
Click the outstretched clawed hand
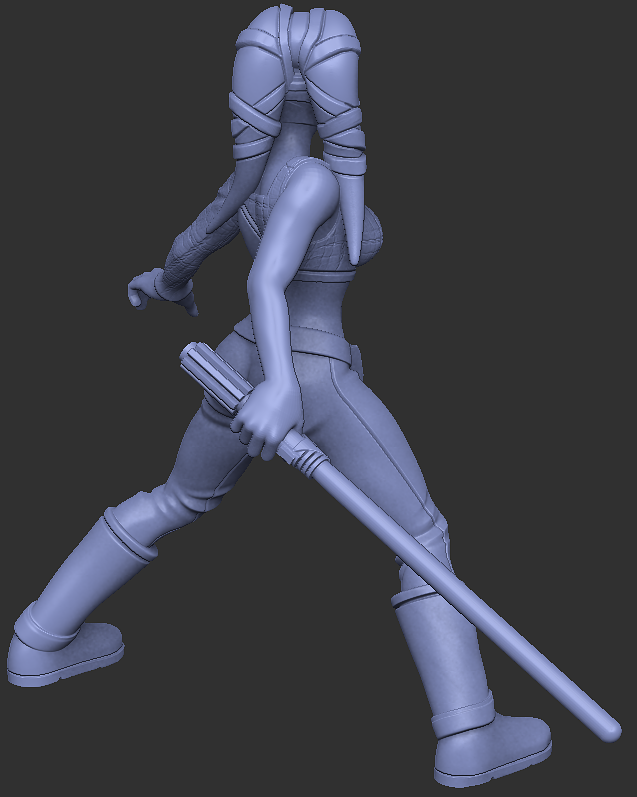(152, 289)
